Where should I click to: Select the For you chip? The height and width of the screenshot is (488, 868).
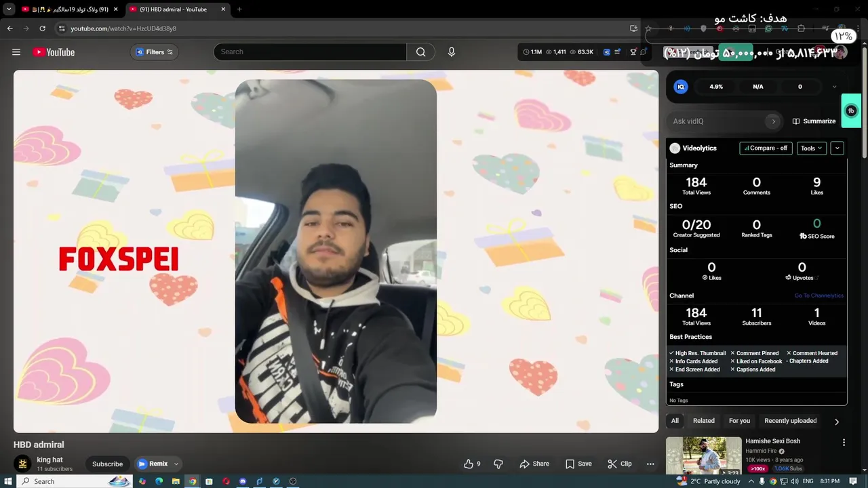[739, 421]
